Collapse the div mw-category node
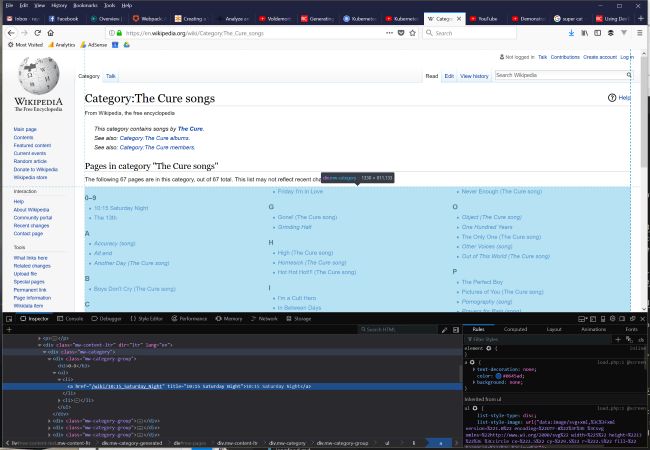The height and width of the screenshot is (450, 650). (x=44, y=352)
